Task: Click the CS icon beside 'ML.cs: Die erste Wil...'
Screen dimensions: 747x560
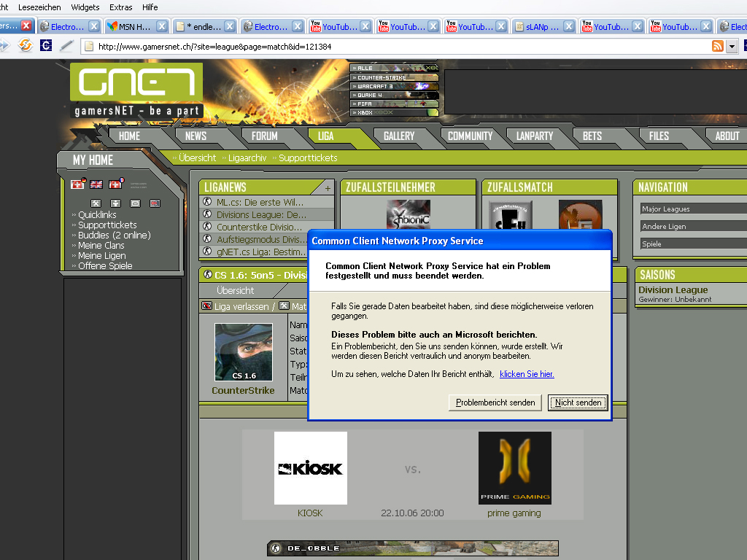Action: [x=207, y=201]
